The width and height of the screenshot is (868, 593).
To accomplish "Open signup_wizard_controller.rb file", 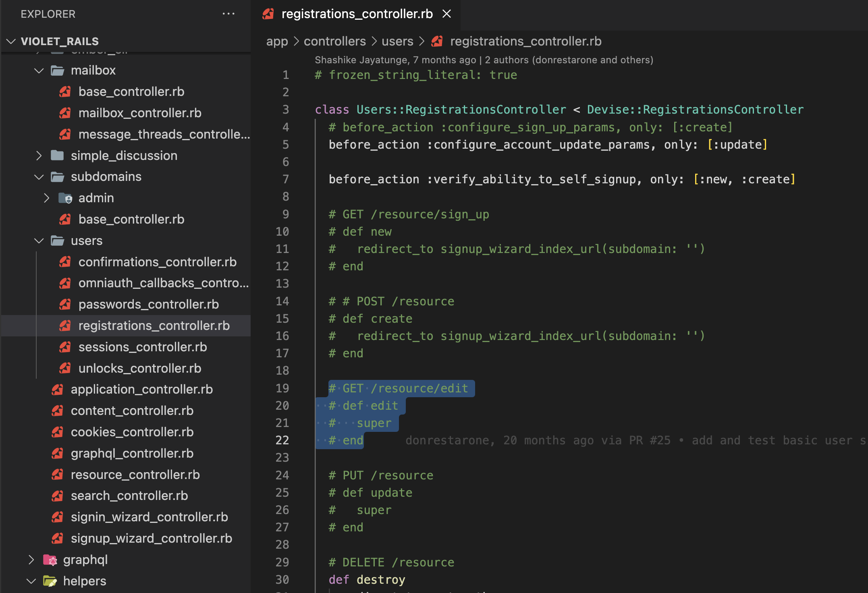I will 151,538.
